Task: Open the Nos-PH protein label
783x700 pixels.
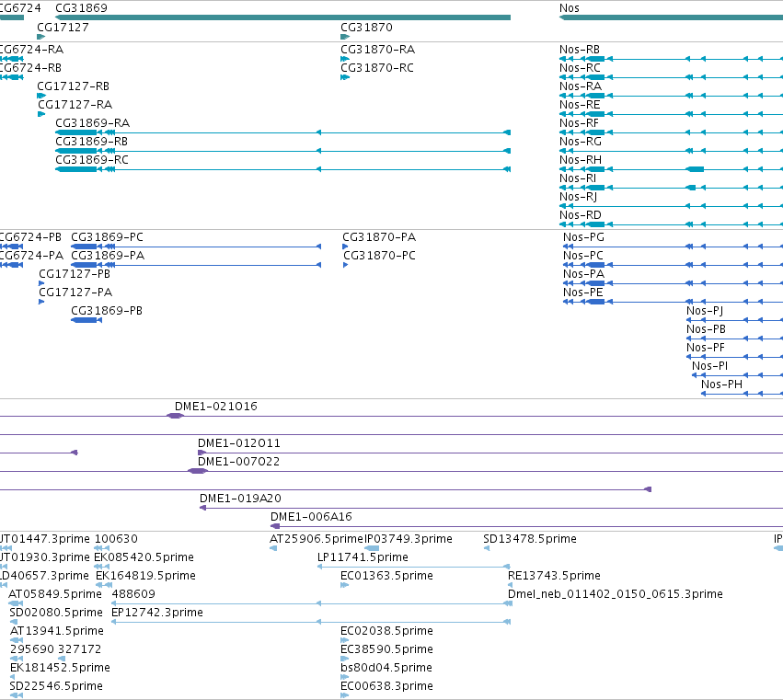Action: [x=721, y=384]
